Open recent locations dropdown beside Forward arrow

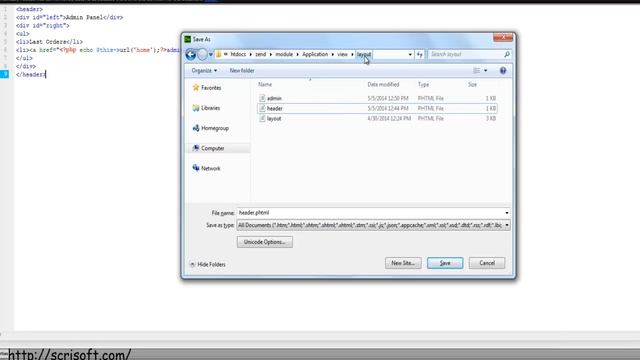211,54
